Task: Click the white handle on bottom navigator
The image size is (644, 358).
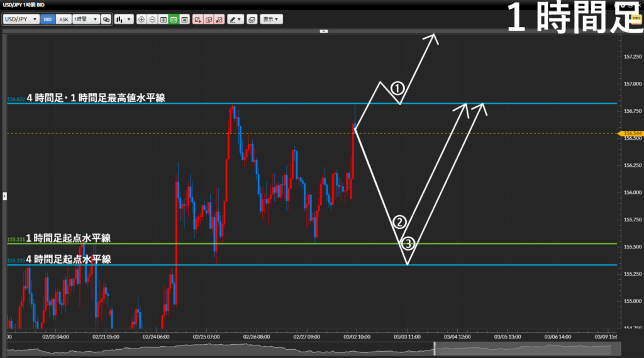Action: pyautogui.click(x=434, y=348)
